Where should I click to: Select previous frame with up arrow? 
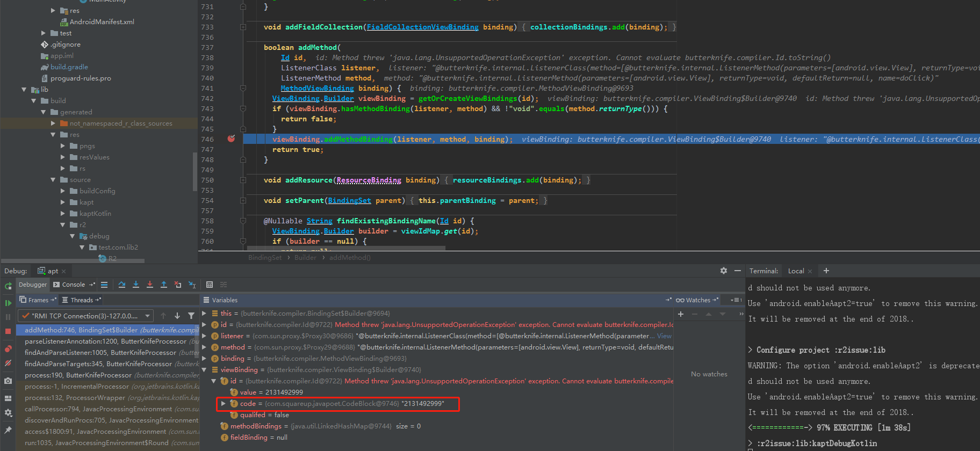click(x=163, y=316)
